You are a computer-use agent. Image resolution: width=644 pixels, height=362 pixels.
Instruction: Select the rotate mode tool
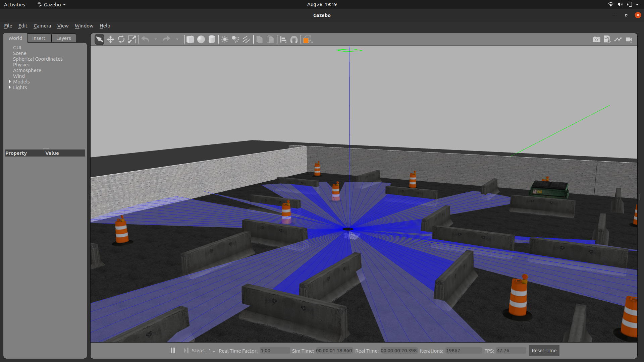pyautogui.click(x=121, y=40)
